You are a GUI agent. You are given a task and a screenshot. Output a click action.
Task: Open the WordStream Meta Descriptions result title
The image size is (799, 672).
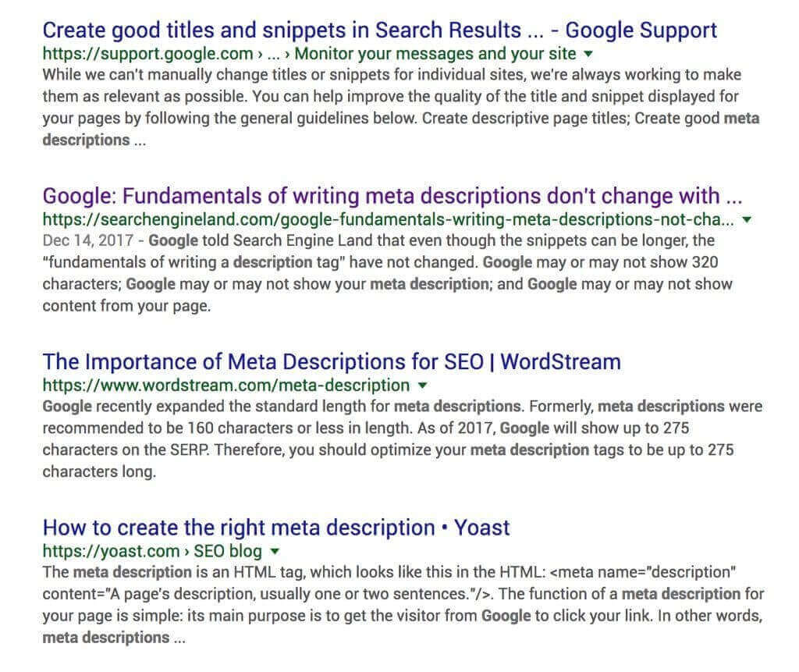click(332, 362)
